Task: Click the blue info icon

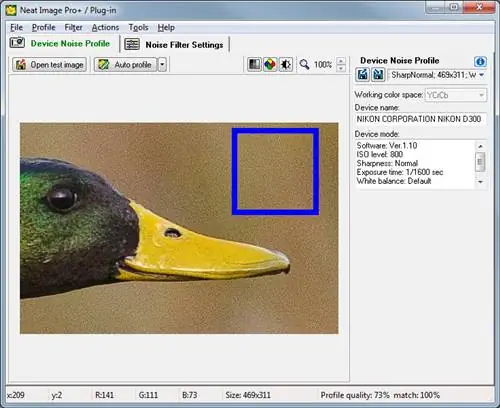Action: (x=480, y=61)
